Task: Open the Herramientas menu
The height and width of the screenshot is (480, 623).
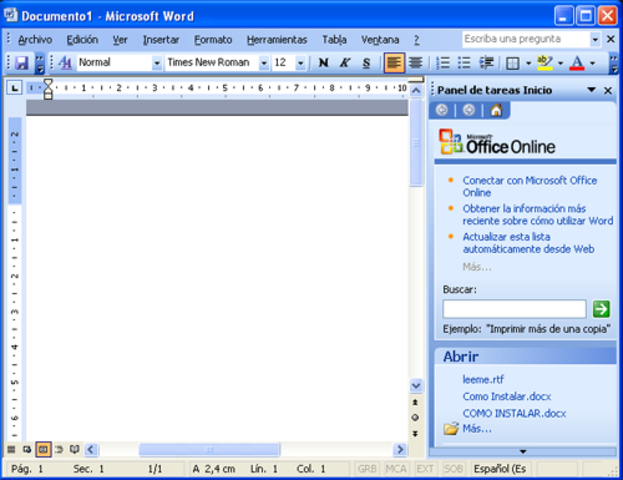Action: click(277, 40)
